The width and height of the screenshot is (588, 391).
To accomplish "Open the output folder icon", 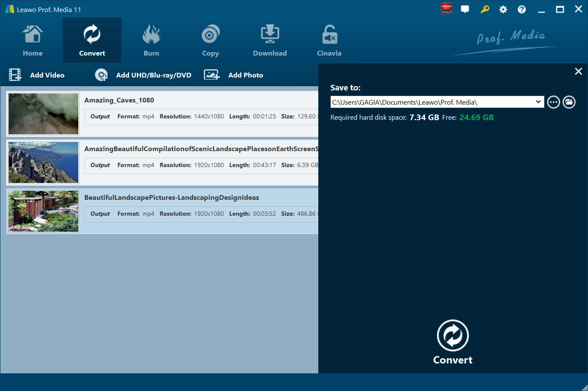I will (569, 102).
